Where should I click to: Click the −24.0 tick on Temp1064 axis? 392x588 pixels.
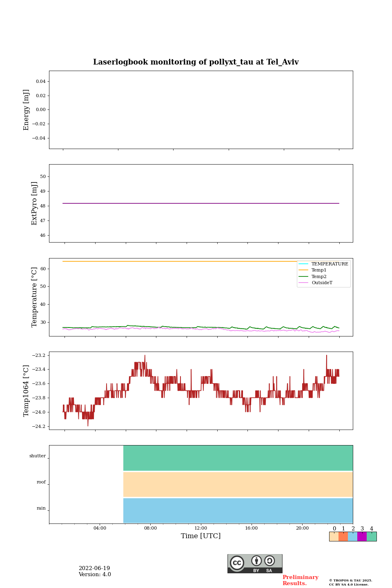tap(39, 412)
